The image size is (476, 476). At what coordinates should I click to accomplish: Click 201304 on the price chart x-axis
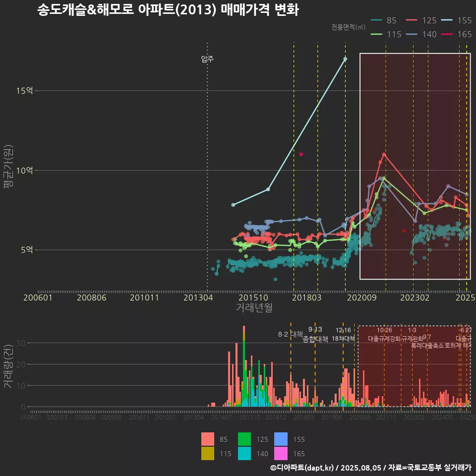point(198,297)
